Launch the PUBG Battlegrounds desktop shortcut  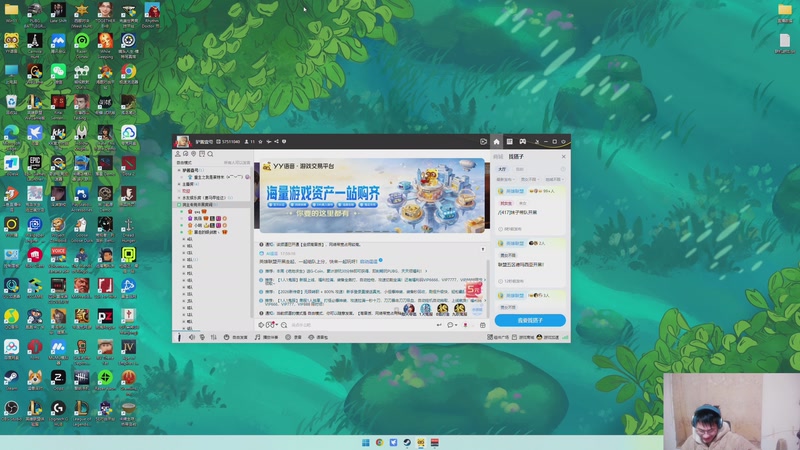(35, 12)
